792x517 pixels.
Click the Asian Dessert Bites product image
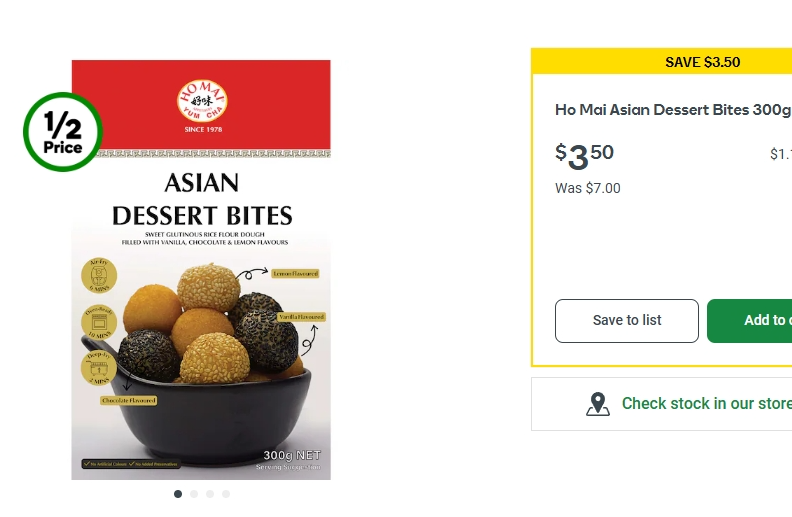(201, 270)
